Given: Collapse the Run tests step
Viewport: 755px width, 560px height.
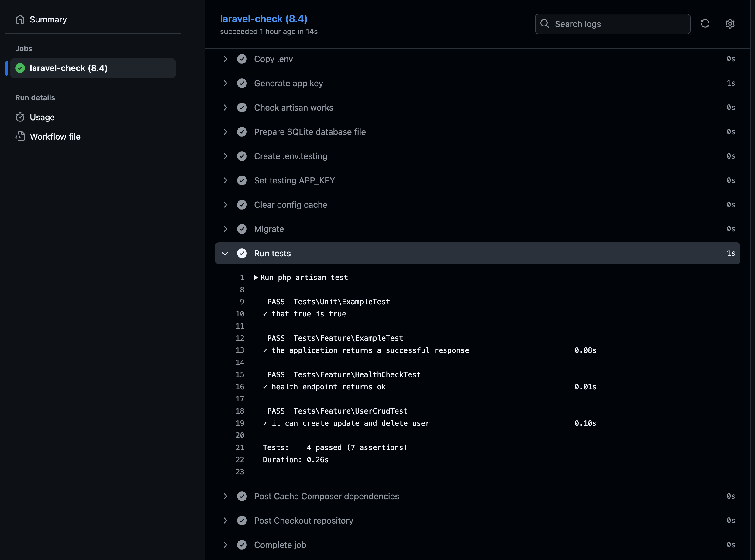Looking at the screenshot, I should (x=225, y=253).
